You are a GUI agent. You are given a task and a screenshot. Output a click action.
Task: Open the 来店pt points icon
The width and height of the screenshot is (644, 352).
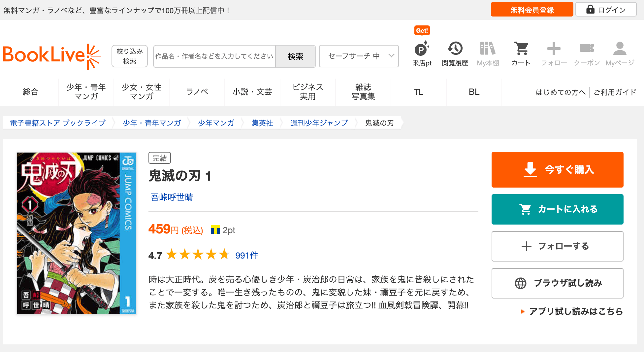[x=422, y=50]
